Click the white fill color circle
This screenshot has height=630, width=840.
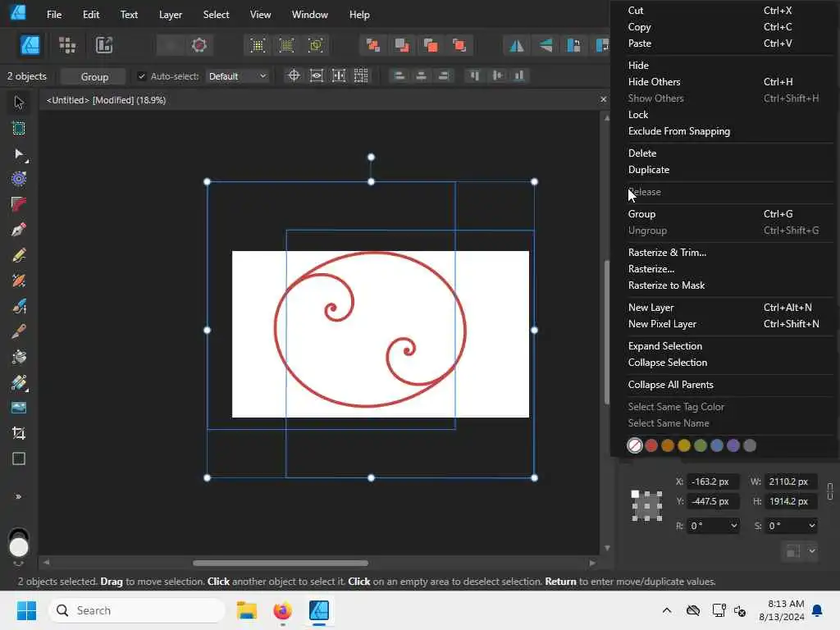(19, 547)
